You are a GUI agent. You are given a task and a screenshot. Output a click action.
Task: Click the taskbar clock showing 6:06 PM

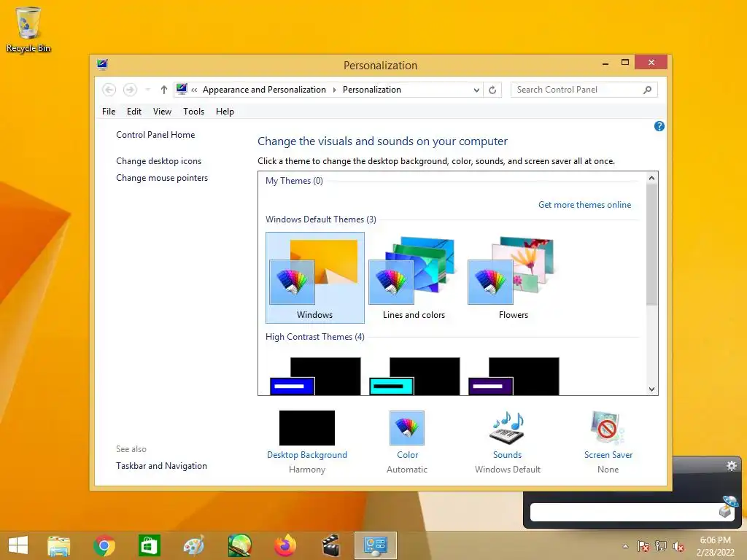click(715, 546)
